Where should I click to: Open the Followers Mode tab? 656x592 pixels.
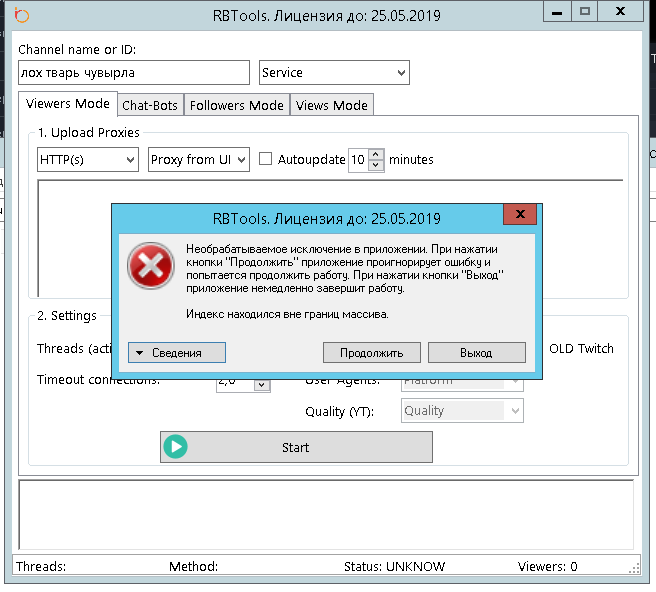pos(237,105)
